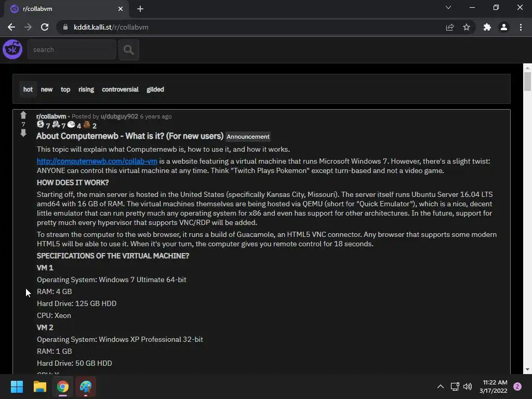Image resolution: width=532 pixels, height=399 pixels.
Task: Open the Chrome extensions puzzle icon
Action: 487,27
